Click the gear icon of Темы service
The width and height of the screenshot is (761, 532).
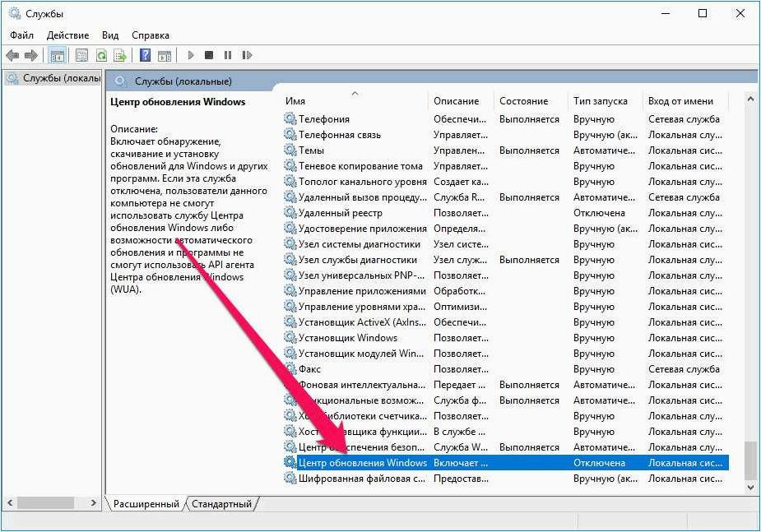pyautogui.click(x=290, y=150)
